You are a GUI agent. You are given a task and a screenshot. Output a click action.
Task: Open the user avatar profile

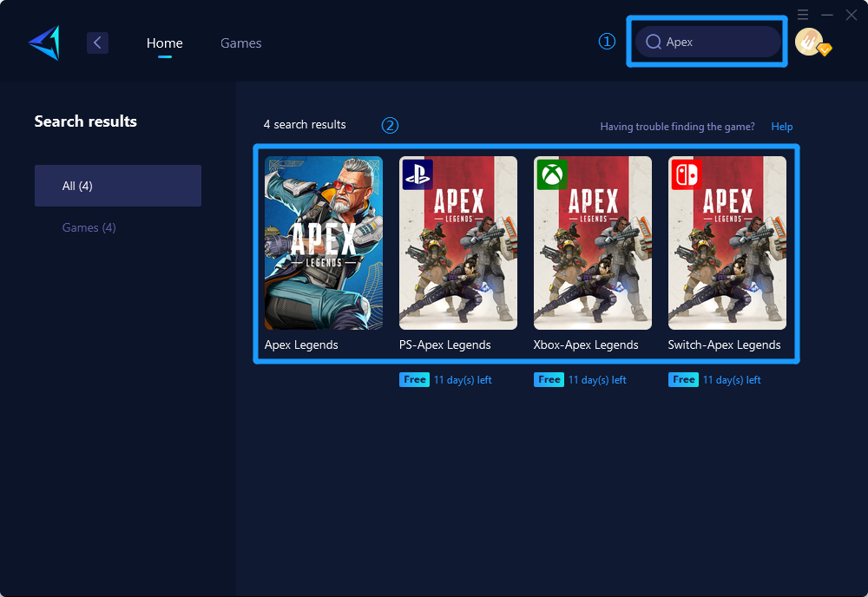[810, 42]
